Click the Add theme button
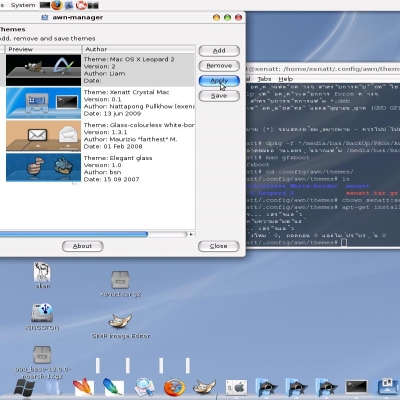The width and height of the screenshot is (400, 400). tap(219, 51)
